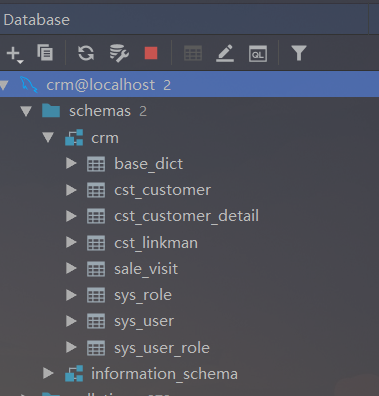Click the Filter funnel icon

(299, 53)
